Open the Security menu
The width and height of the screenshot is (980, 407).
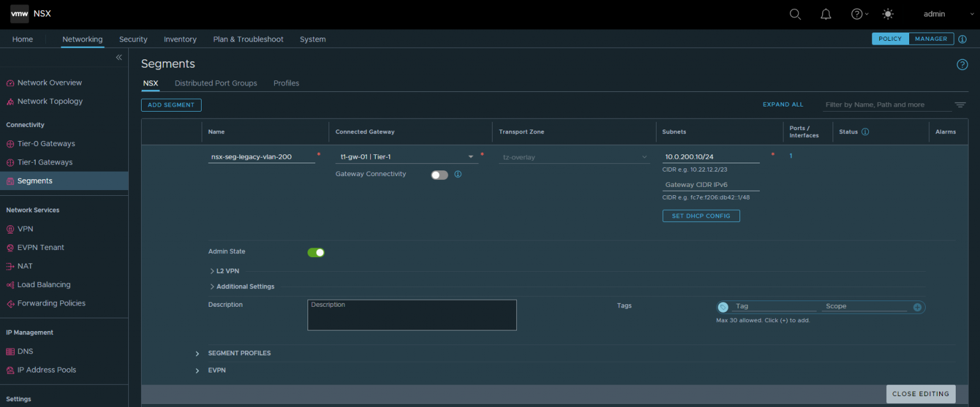point(133,39)
